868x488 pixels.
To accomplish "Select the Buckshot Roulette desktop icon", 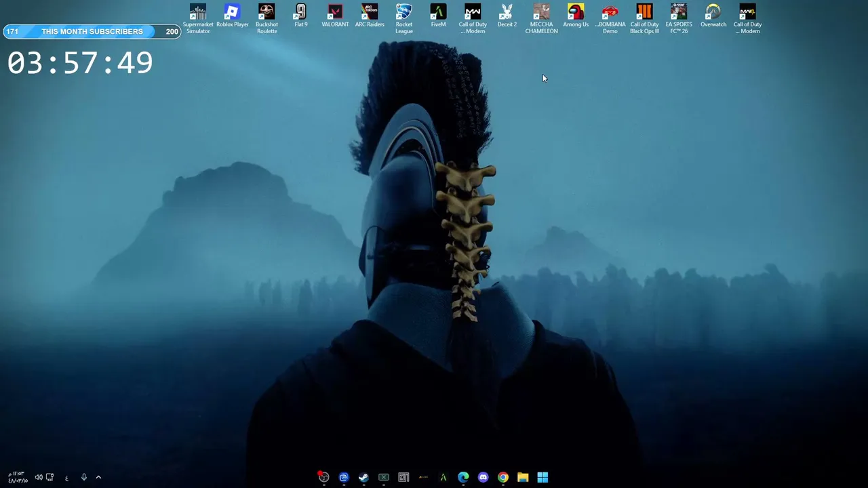I will (267, 18).
